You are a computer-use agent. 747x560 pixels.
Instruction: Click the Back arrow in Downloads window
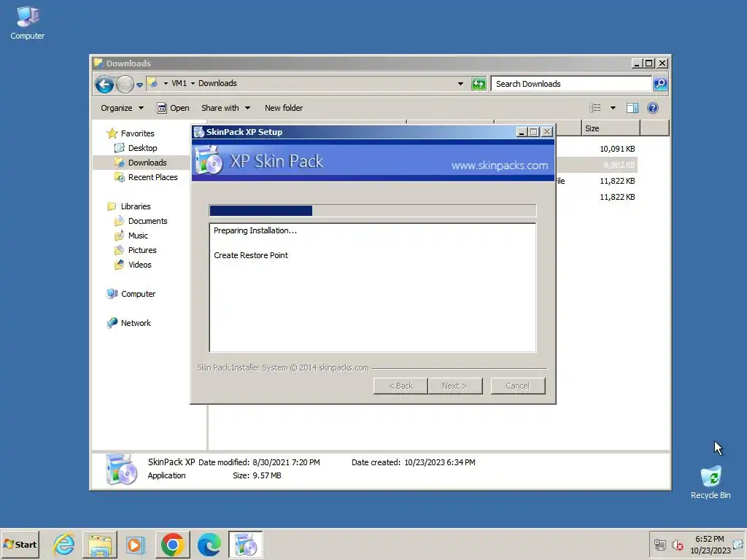(x=104, y=85)
